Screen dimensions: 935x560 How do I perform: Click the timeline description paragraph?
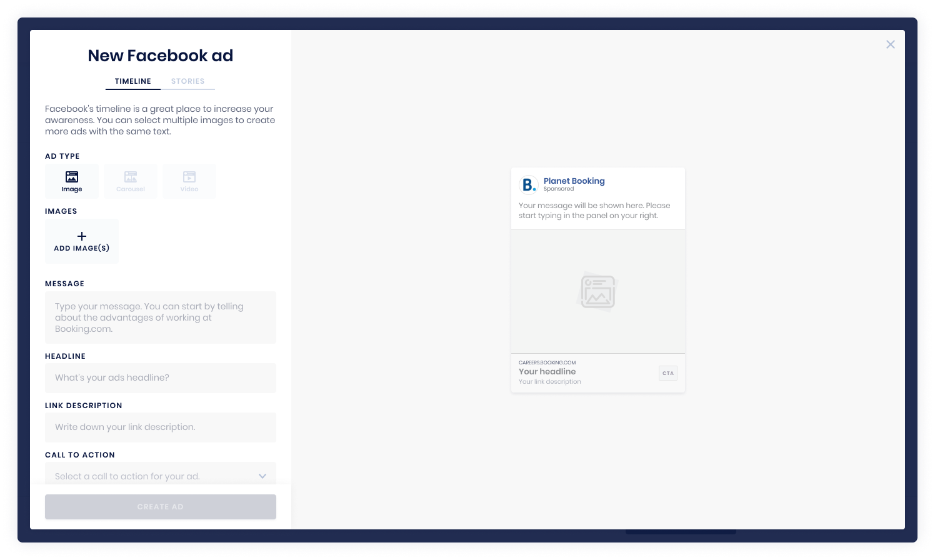coord(160,120)
